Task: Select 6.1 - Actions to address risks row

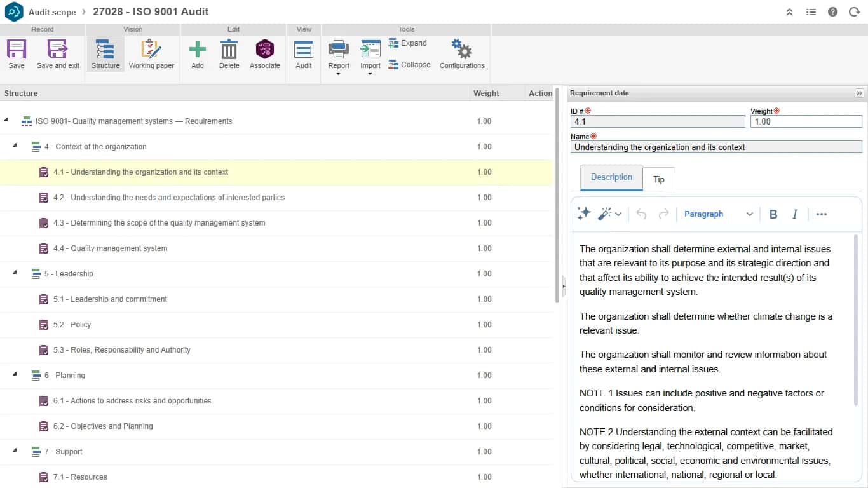Action: click(x=276, y=401)
